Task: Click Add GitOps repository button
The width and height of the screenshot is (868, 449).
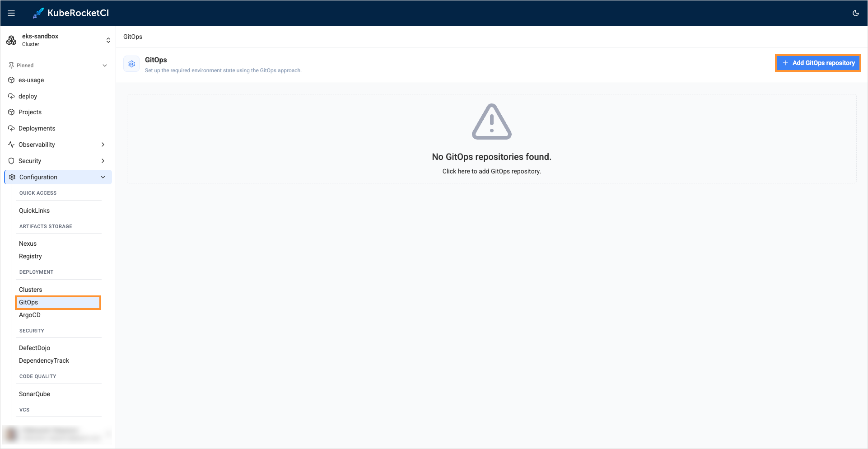Action: pos(817,63)
